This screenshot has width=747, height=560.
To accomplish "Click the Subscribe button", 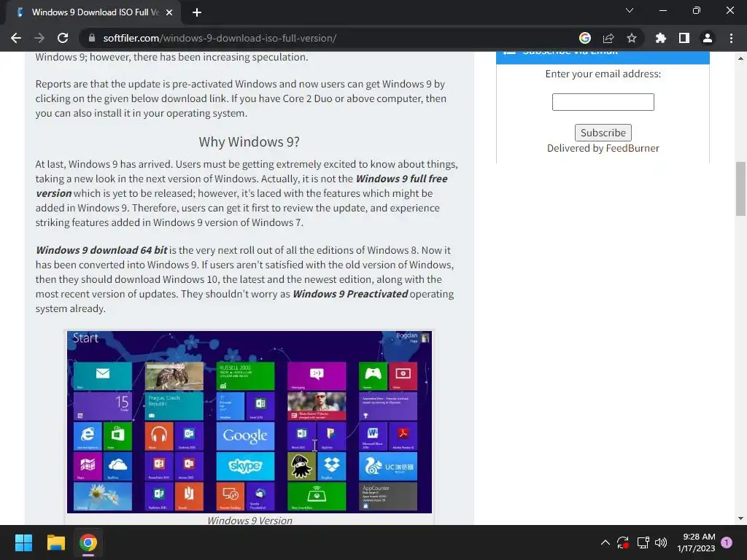I will pyautogui.click(x=603, y=133).
